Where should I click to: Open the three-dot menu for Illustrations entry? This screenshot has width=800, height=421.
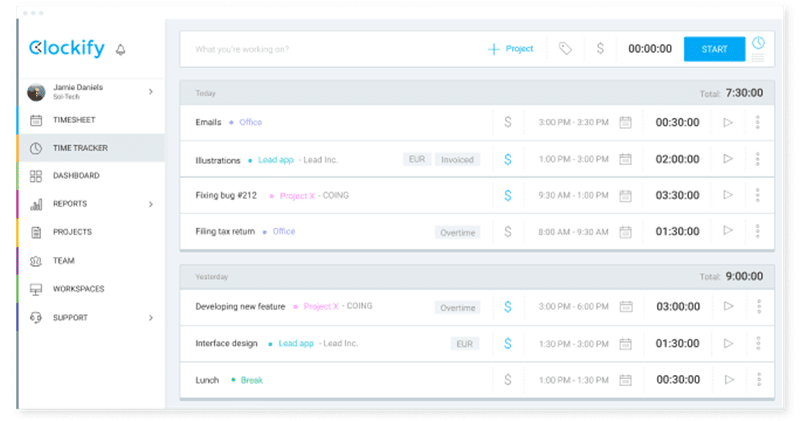click(x=758, y=159)
